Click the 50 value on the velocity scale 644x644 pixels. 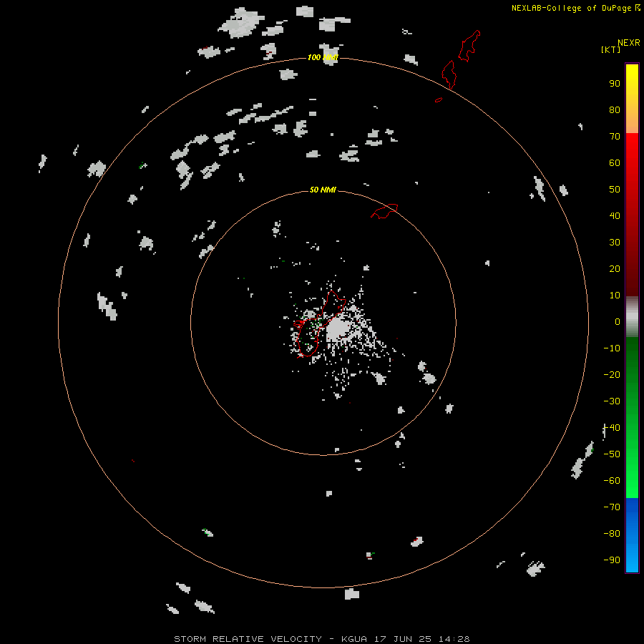[615, 190]
